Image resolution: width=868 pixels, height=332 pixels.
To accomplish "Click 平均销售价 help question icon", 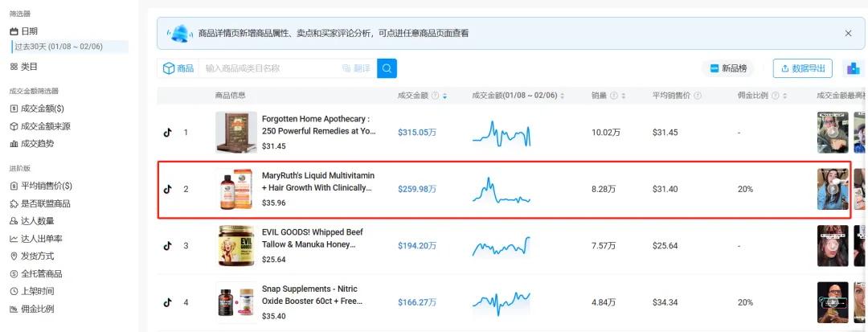I will click(x=698, y=96).
